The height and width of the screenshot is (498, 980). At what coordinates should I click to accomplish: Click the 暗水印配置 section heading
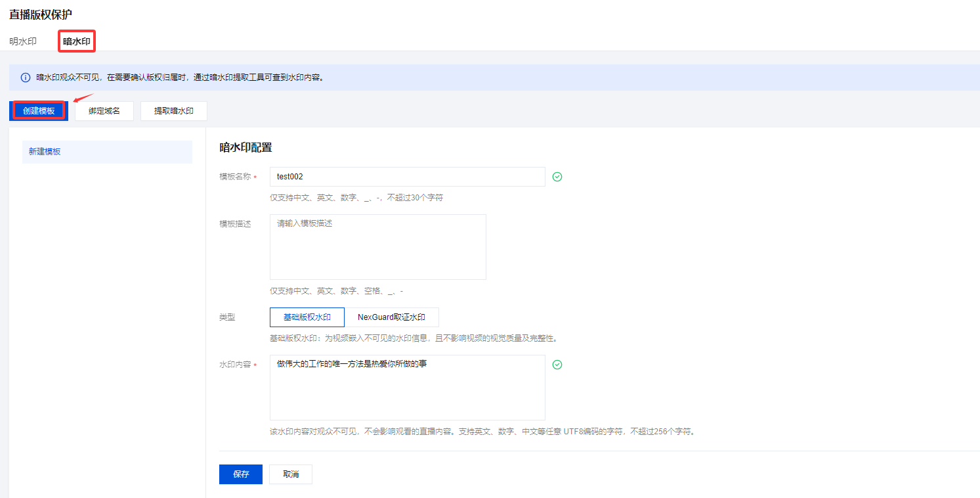tap(245, 148)
